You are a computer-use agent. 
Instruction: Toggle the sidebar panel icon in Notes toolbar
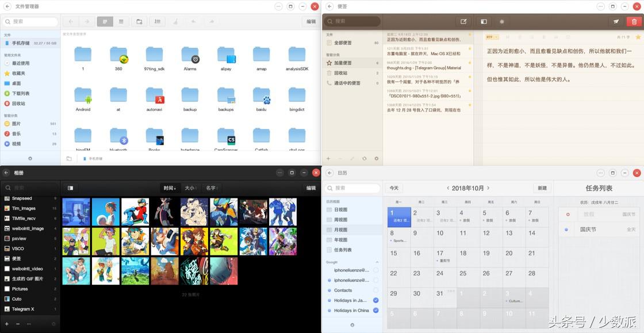[x=484, y=22]
